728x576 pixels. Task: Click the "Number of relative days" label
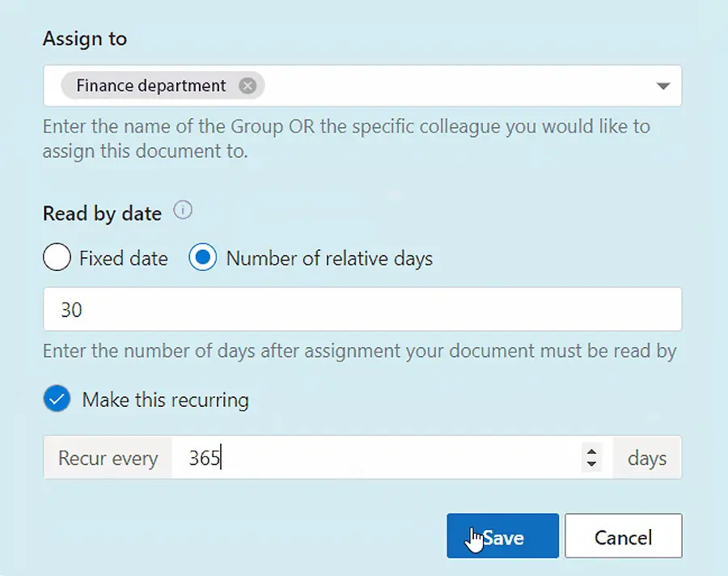pos(329,258)
